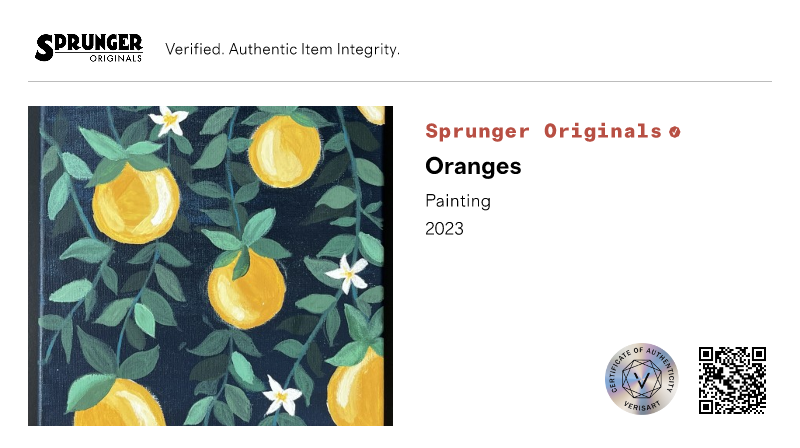The width and height of the screenshot is (800, 448).
Task: Click the orange in the painting's bottom-left corner
Action: (x=118, y=405)
